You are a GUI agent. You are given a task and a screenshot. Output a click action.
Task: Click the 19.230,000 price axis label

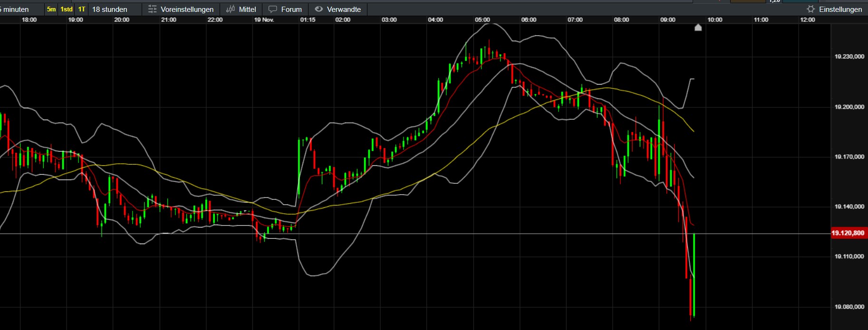[849, 57]
